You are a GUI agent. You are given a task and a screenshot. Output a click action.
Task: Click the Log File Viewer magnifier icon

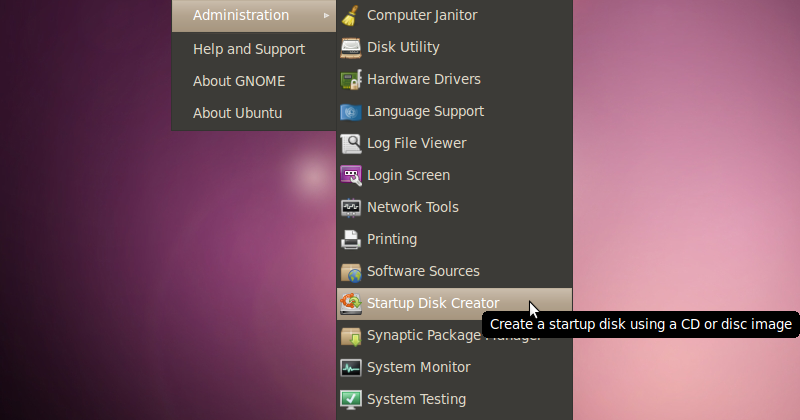pos(351,143)
